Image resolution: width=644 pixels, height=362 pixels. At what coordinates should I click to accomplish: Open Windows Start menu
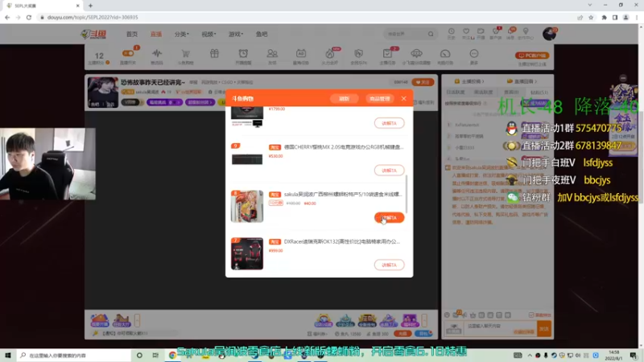8,356
